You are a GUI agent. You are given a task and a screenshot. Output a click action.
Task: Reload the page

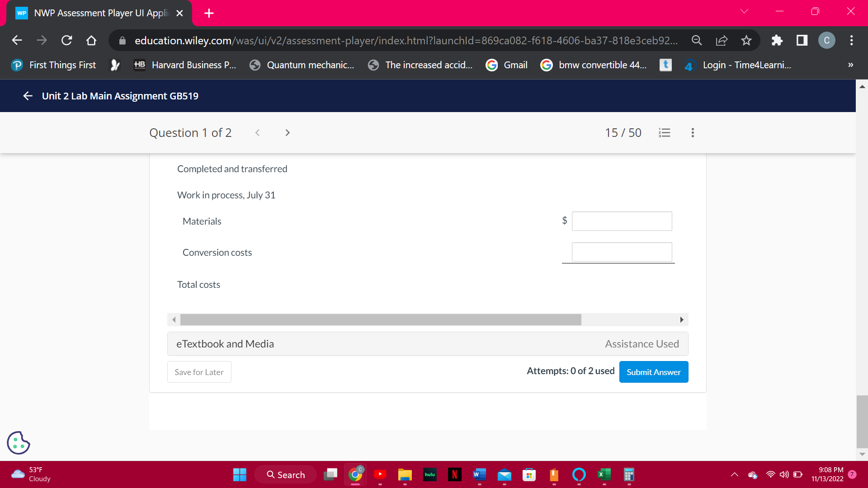pyautogui.click(x=67, y=41)
